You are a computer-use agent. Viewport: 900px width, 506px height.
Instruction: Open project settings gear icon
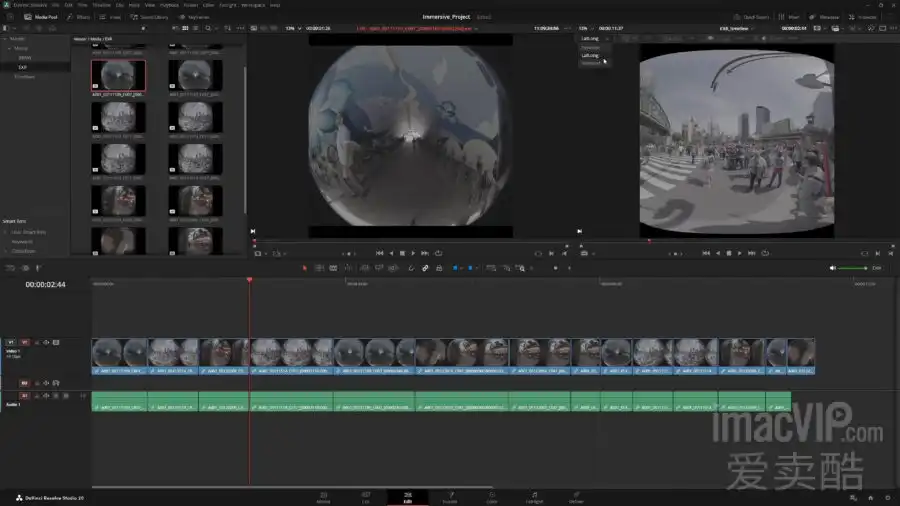(x=886, y=497)
